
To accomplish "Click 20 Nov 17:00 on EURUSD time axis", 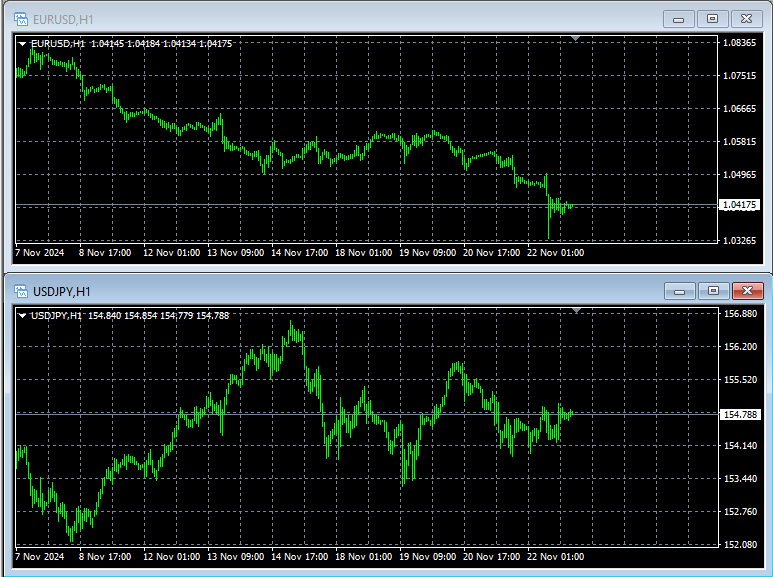I will (492, 253).
